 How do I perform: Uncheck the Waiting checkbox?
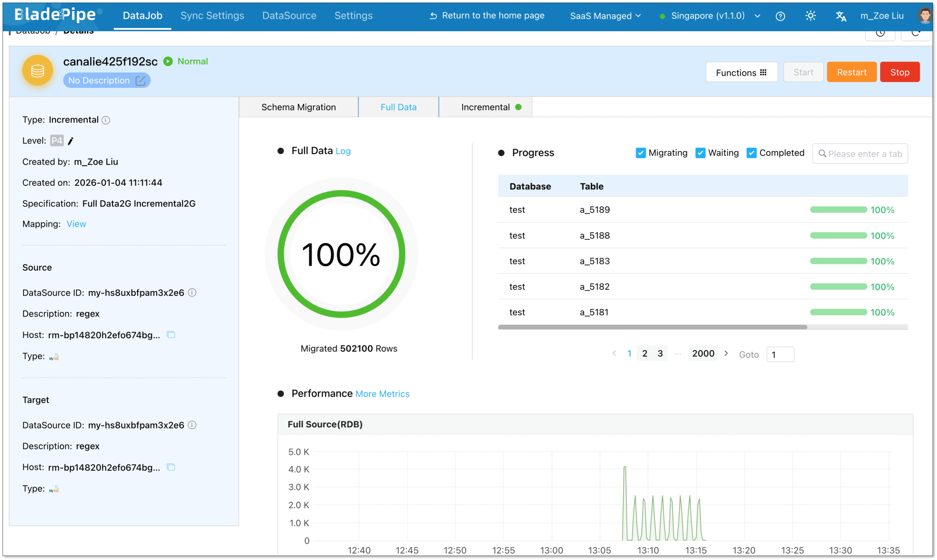700,153
